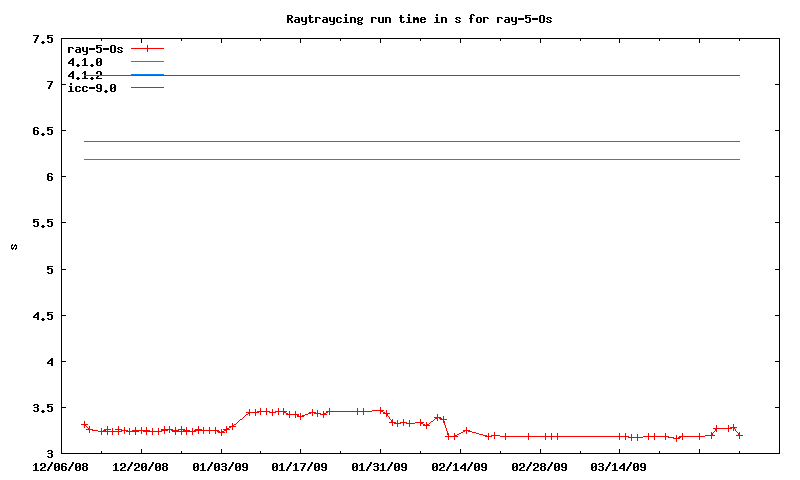The height and width of the screenshot is (480, 800).
Task: Select the 12/20/08 x-axis date label
Action: pyautogui.click(x=141, y=466)
